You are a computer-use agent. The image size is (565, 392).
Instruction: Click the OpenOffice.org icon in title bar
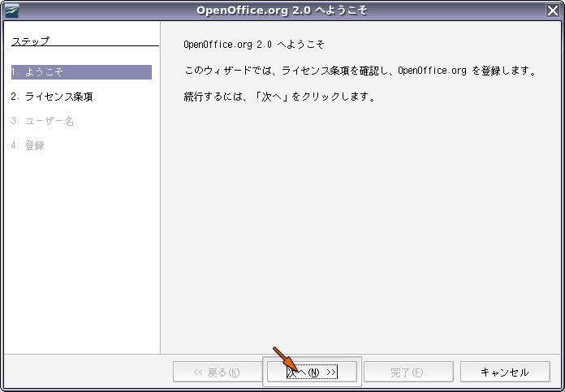(12, 10)
